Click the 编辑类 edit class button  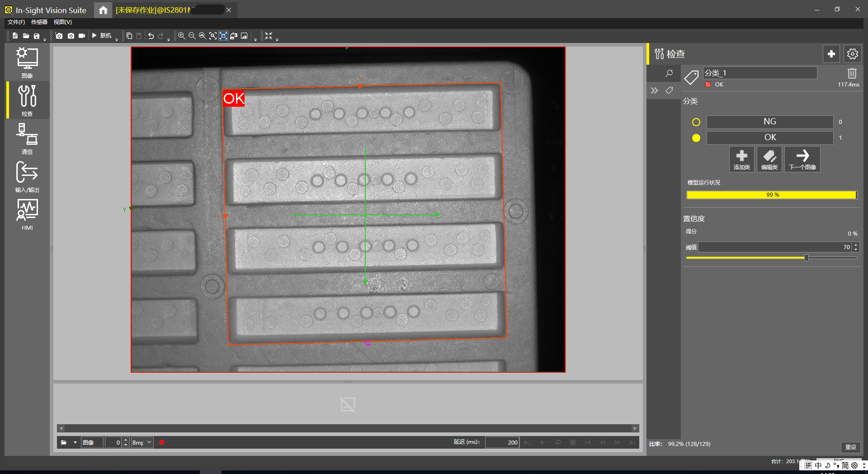769,159
